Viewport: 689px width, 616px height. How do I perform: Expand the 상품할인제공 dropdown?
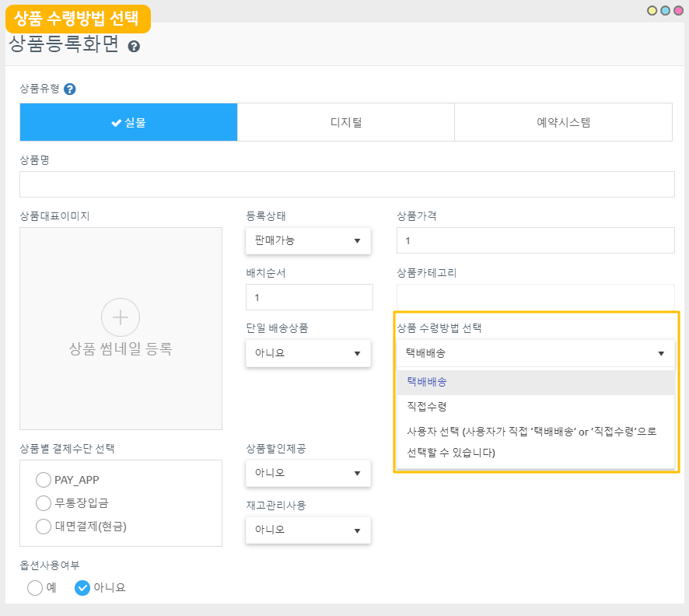[x=308, y=473]
